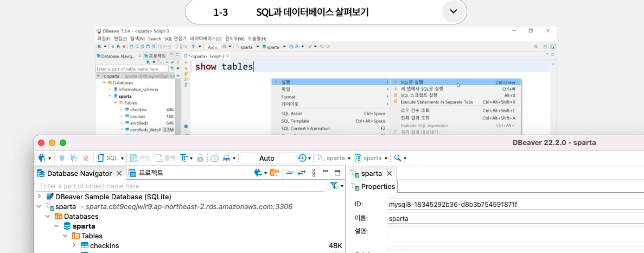Open Search menu in DBeaver 7.3.4 window
Viewport: 644px width, 253px height.
(x=155, y=38)
